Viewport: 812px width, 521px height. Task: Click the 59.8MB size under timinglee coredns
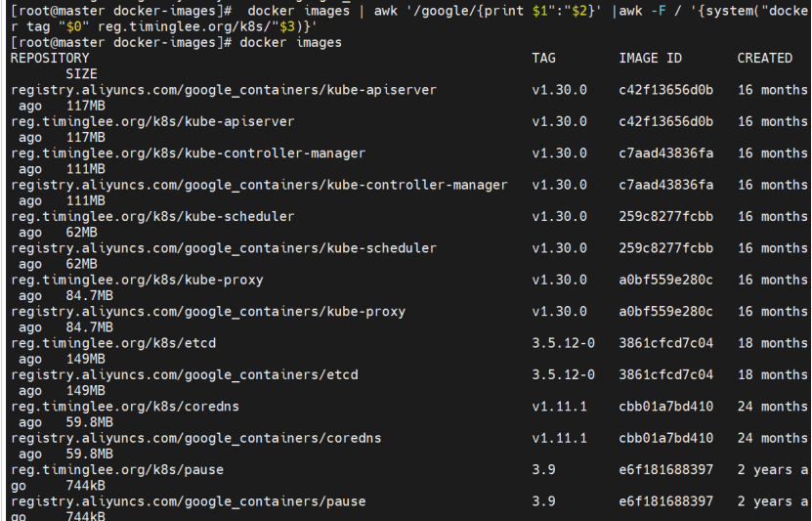pyautogui.click(x=89, y=422)
